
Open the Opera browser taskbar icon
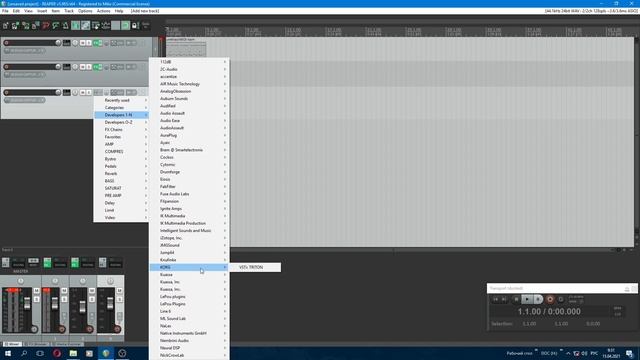[57, 353]
